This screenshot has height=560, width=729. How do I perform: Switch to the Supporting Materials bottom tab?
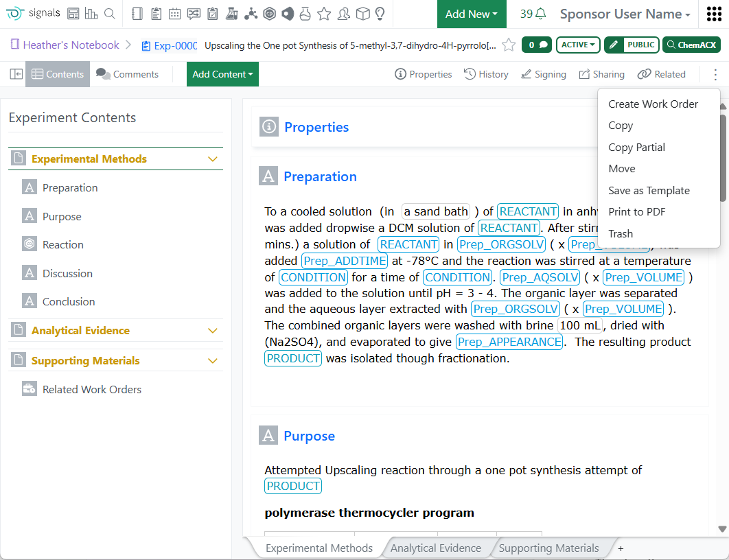coord(548,548)
